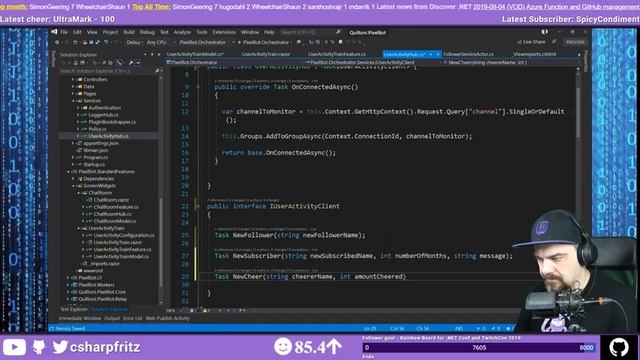Select UserActivityConfiguration.cs in Solution Explorer
The height and width of the screenshot is (360, 640).
point(124,235)
